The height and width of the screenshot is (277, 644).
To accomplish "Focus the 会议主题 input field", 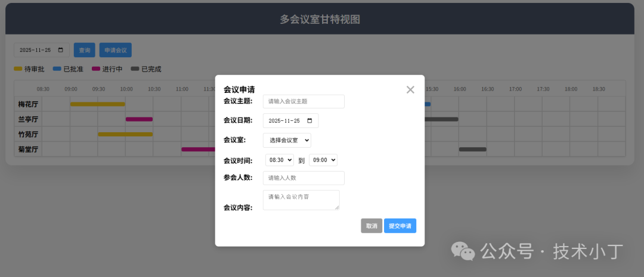I will tap(304, 101).
